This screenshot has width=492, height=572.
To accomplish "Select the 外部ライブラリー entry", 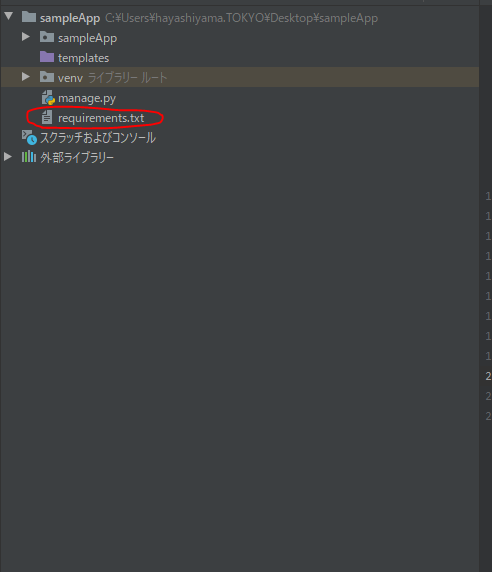I will 77,158.
